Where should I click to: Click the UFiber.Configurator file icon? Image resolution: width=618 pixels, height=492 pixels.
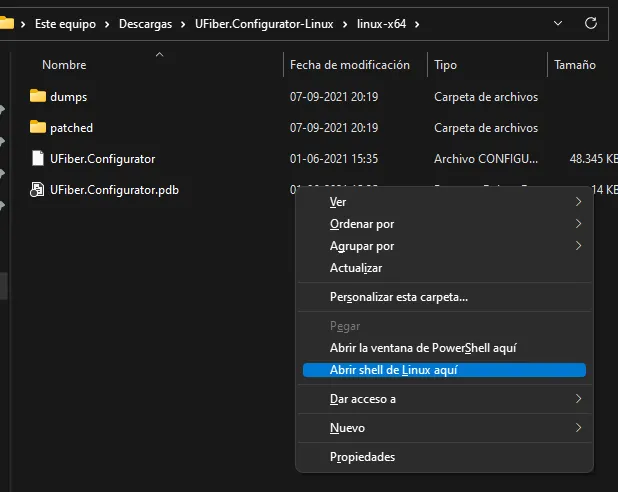point(38,158)
